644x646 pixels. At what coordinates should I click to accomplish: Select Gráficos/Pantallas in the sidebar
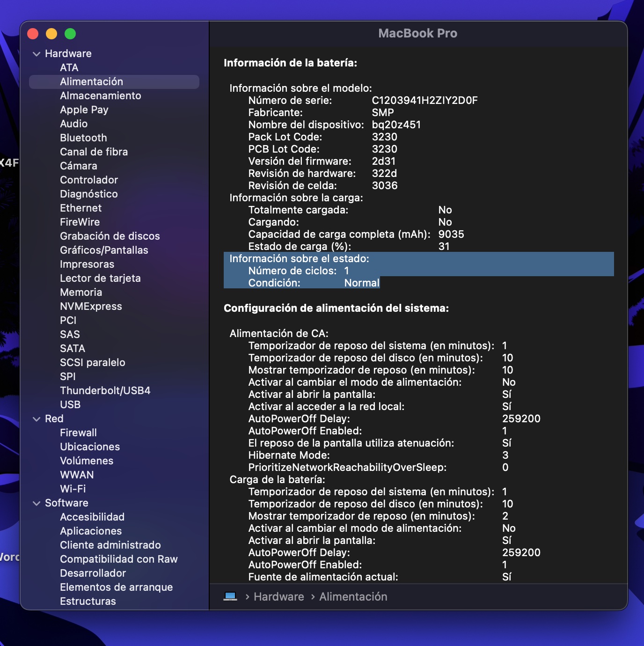click(x=104, y=250)
